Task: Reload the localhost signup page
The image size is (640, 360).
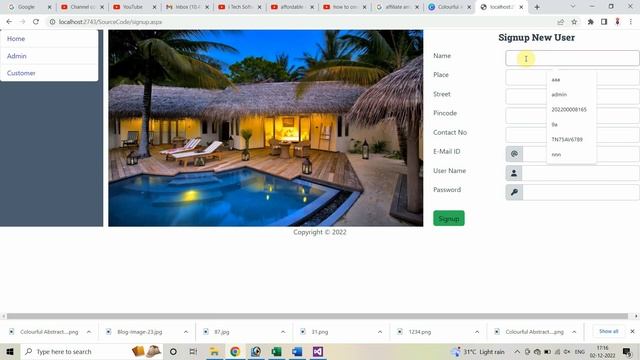Action: [x=36, y=22]
